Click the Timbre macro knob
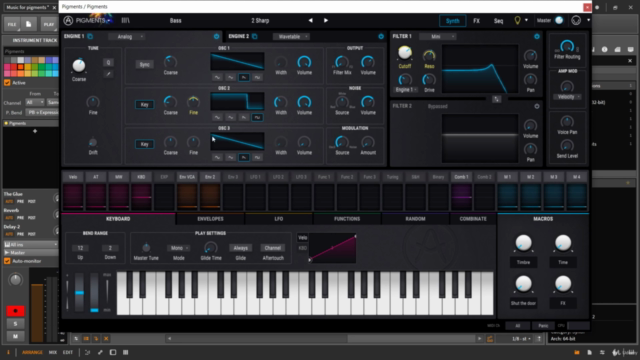 (523, 243)
